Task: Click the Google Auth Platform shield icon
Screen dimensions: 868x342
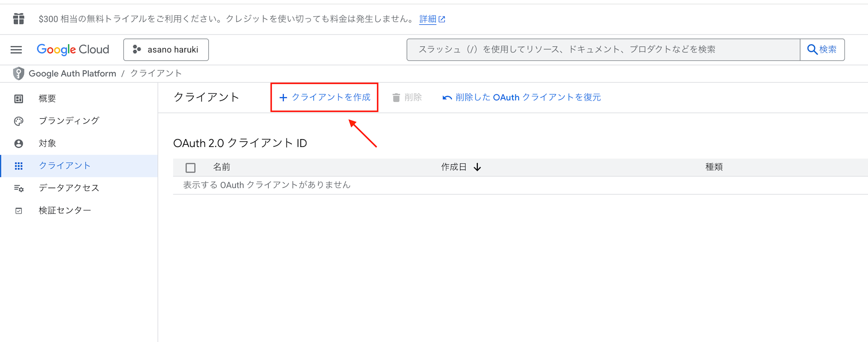Action: point(18,74)
